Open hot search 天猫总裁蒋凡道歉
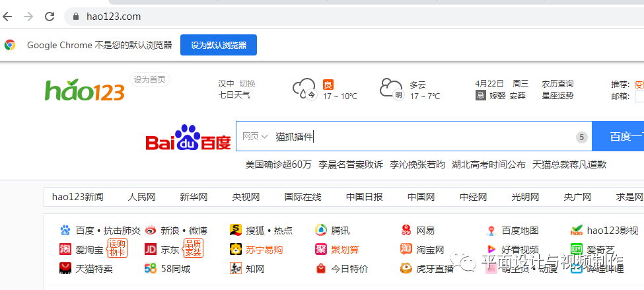This screenshot has height=290, width=644. point(569,164)
